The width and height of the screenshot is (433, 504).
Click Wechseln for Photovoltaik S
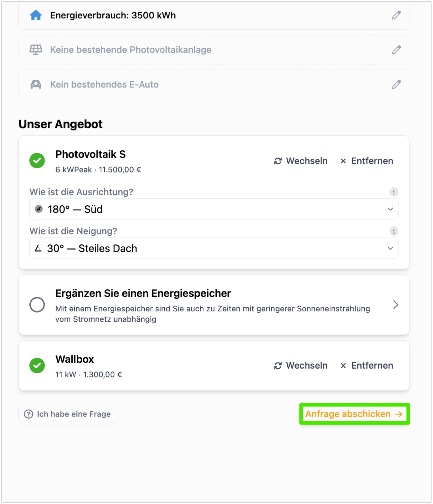pos(301,161)
